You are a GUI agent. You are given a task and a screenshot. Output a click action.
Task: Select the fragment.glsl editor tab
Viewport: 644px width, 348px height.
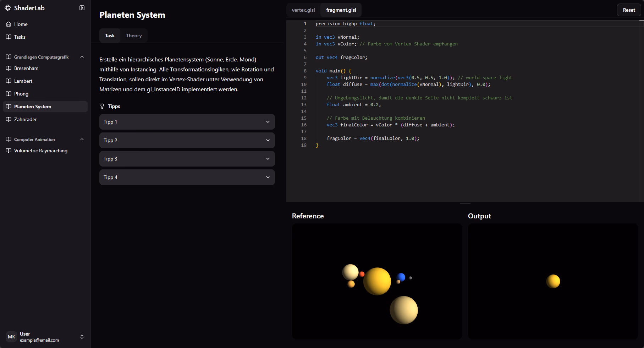341,10
